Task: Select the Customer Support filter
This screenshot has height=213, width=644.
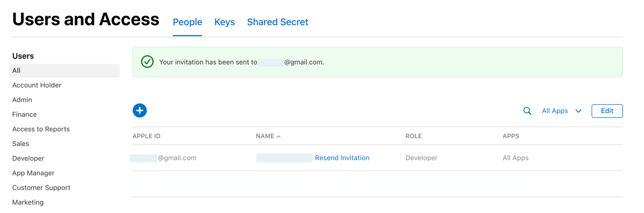Action: [41, 188]
